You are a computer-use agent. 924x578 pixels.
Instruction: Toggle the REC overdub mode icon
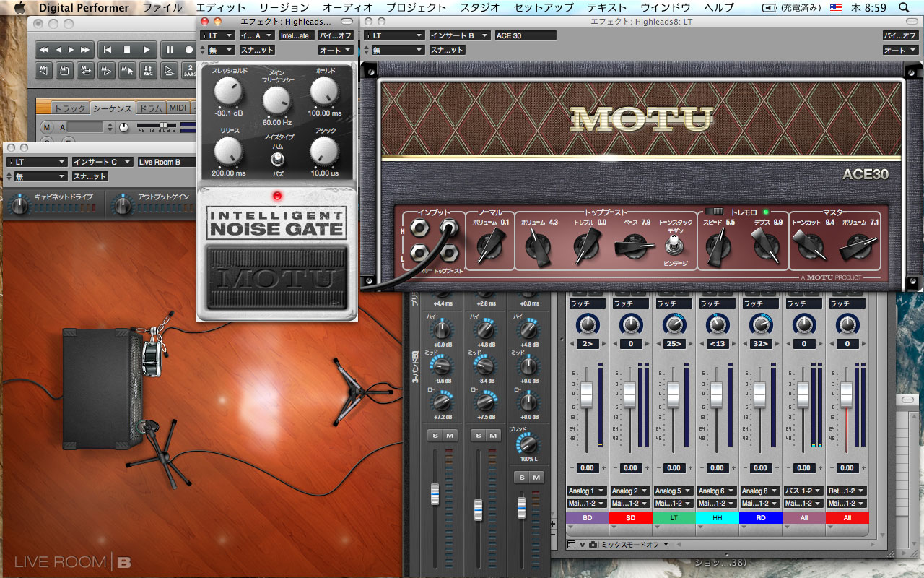click(x=148, y=71)
